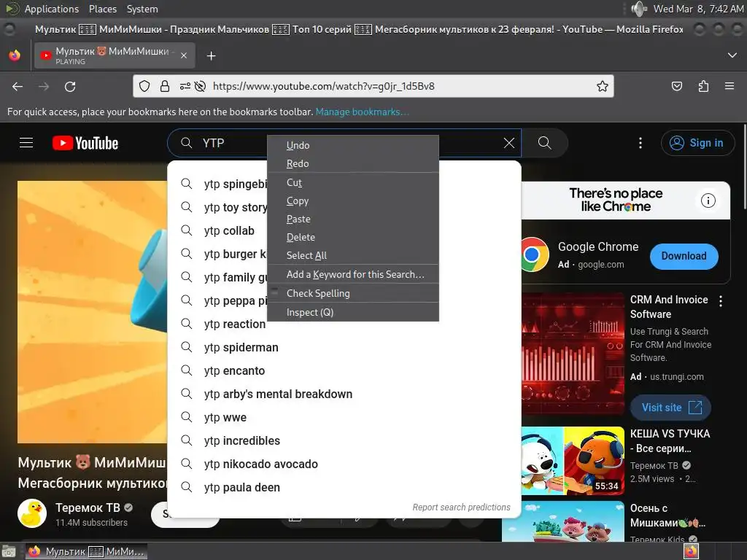The height and width of the screenshot is (560, 747).
Task: Open the ad info circle icon
Action: (708, 201)
